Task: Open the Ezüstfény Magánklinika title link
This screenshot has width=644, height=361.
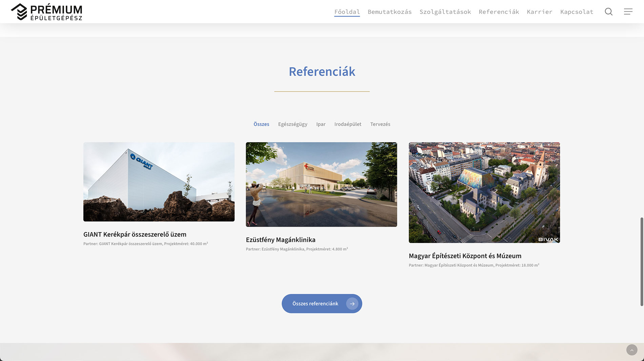Action: click(x=281, y=240)
